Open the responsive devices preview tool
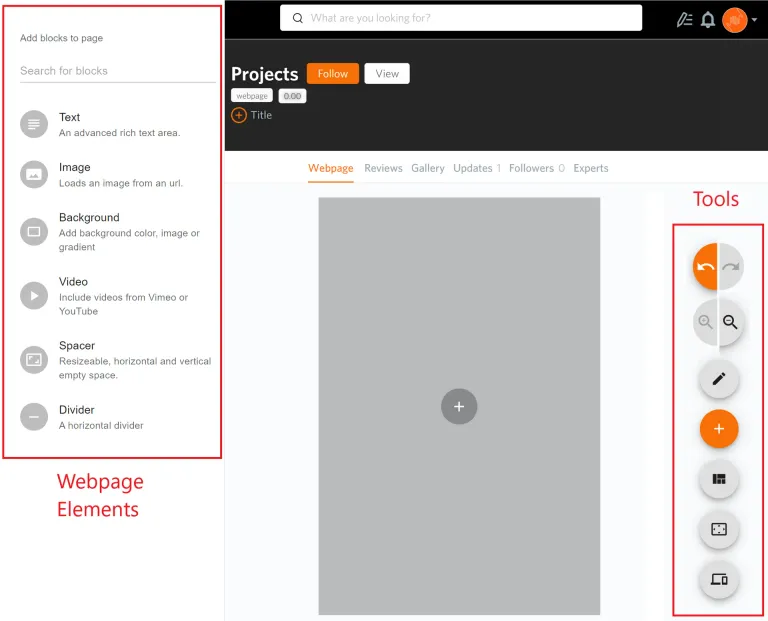768x621 pixels. click(x=719, y=579)
